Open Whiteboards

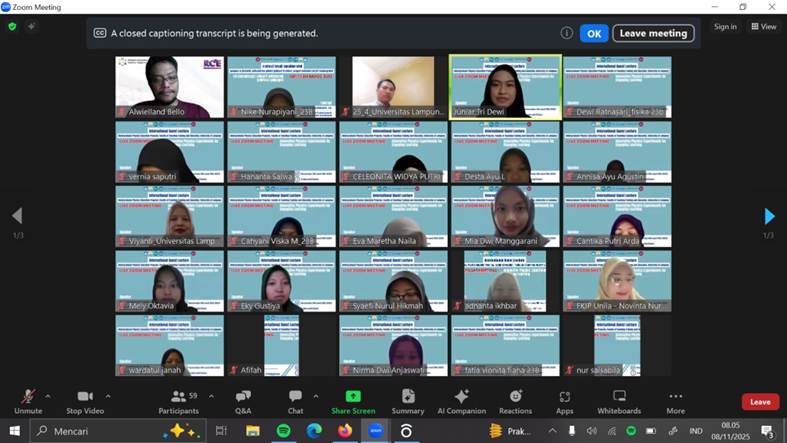tap(619, 399)
